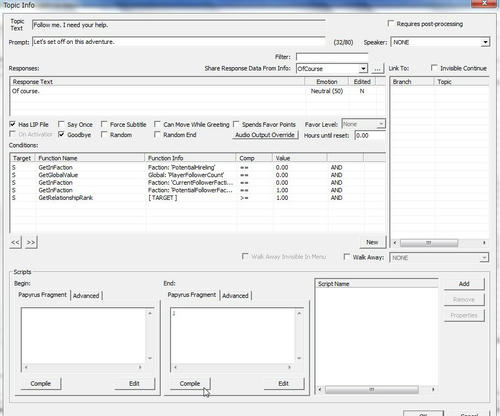Expand the Walk Away dropdown
Screen dimensions: 500x416
coord(484,258)
